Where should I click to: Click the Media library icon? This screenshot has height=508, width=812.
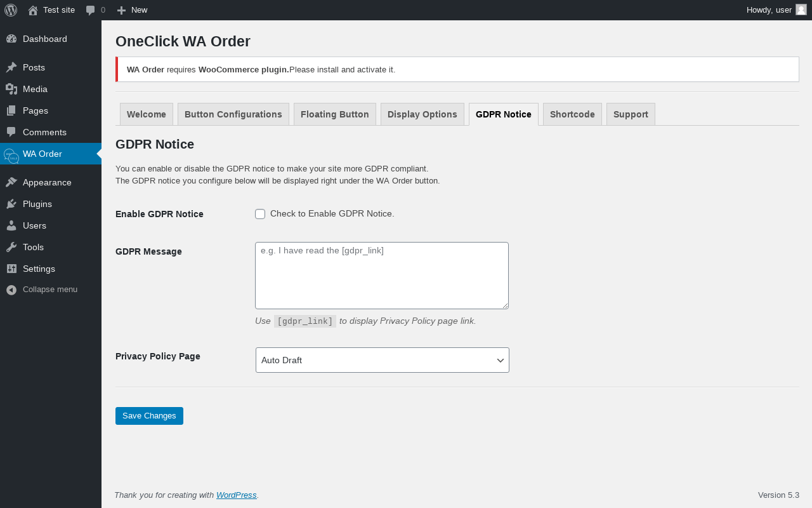(x=11, y=89)
